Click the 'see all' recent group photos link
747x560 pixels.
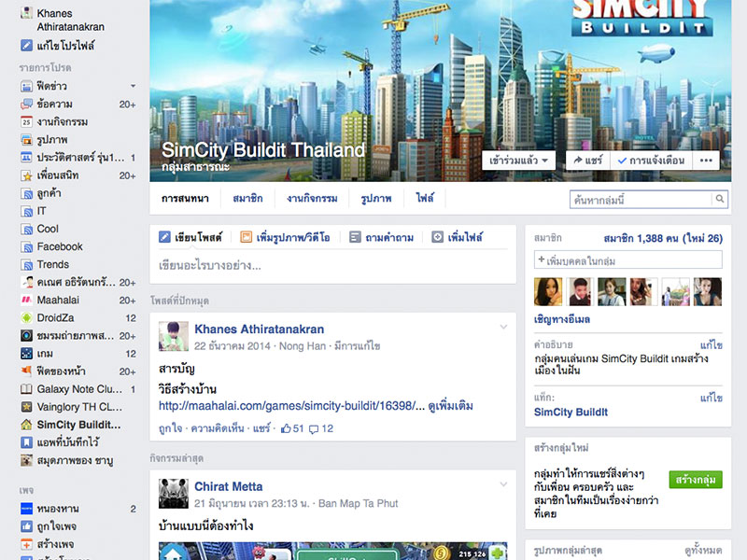click(x=703, y=551)
